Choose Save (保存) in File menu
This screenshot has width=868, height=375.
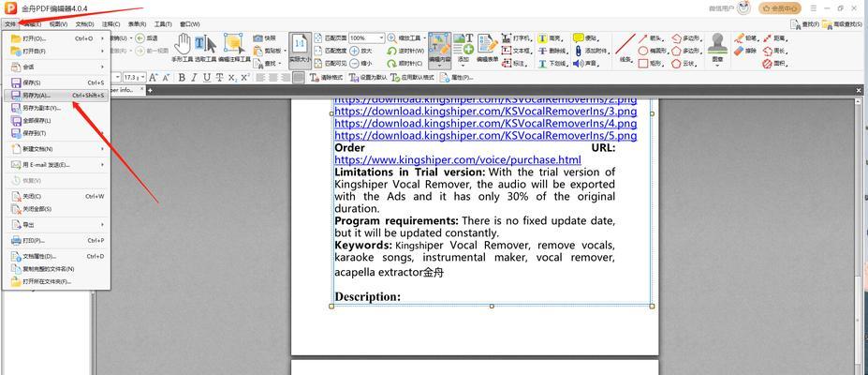pos(55,82)
